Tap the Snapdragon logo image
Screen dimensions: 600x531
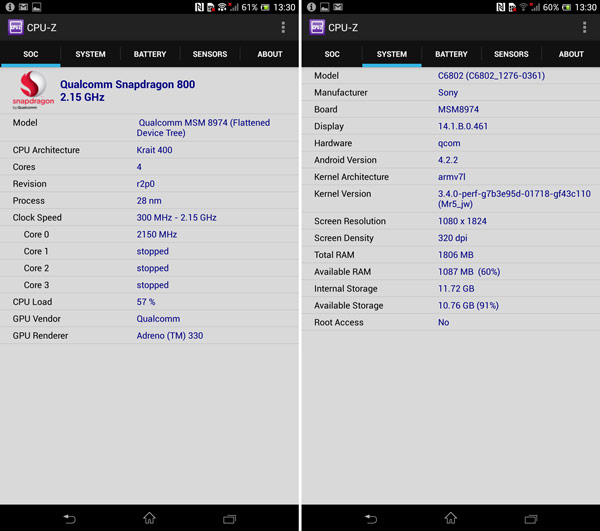pyautogui.click(x=33, y=90)
